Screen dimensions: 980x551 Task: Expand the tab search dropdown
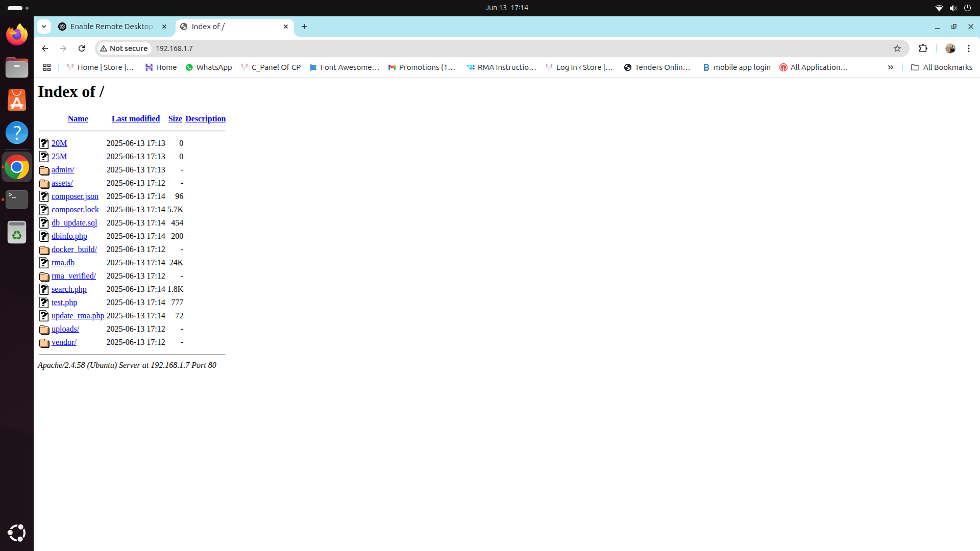pyautogui.click(x=44, y=27)
